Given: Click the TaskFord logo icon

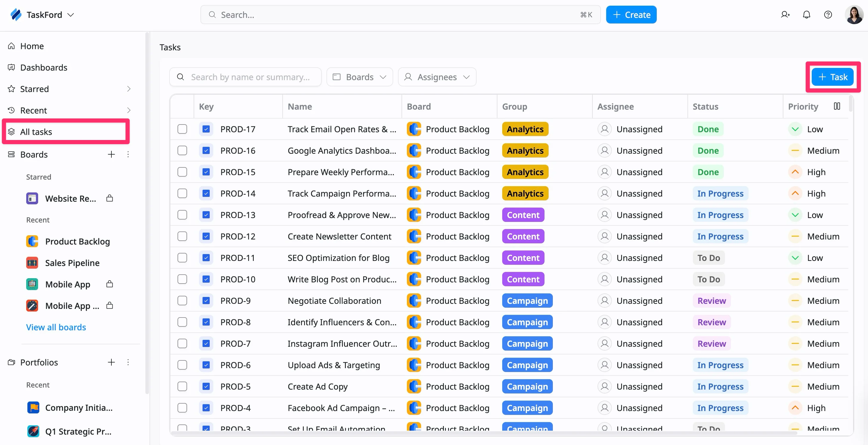Looking at the screenshot, I should (16, 15).
